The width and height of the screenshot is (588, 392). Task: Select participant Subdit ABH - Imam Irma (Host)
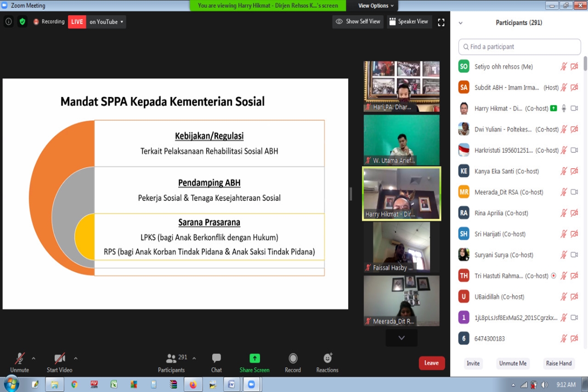tap(520, 87)
